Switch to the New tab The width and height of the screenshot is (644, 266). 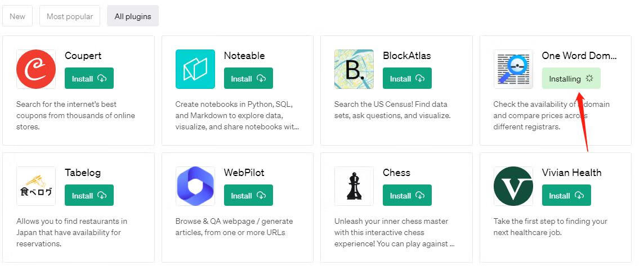coord(17,16)
